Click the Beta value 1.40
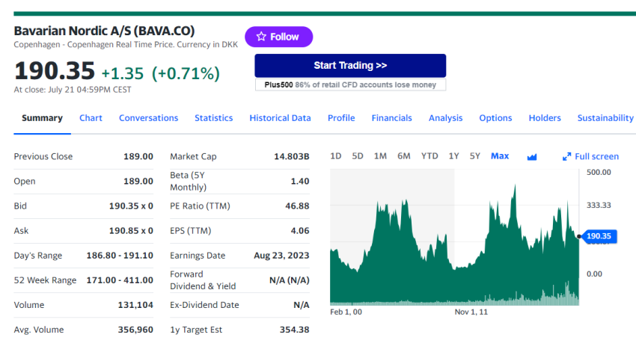The image size is (636, 364). click(x=300, y=181)
